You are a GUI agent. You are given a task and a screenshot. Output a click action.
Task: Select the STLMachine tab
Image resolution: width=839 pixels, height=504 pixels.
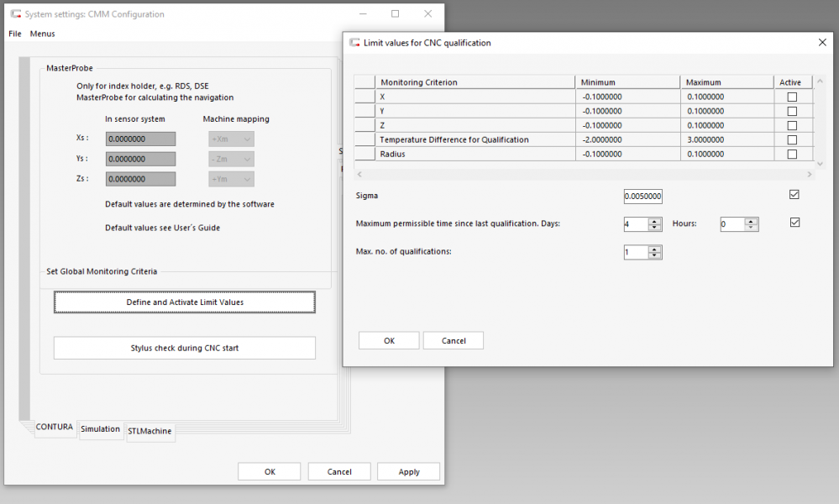[x=149, y=431]
